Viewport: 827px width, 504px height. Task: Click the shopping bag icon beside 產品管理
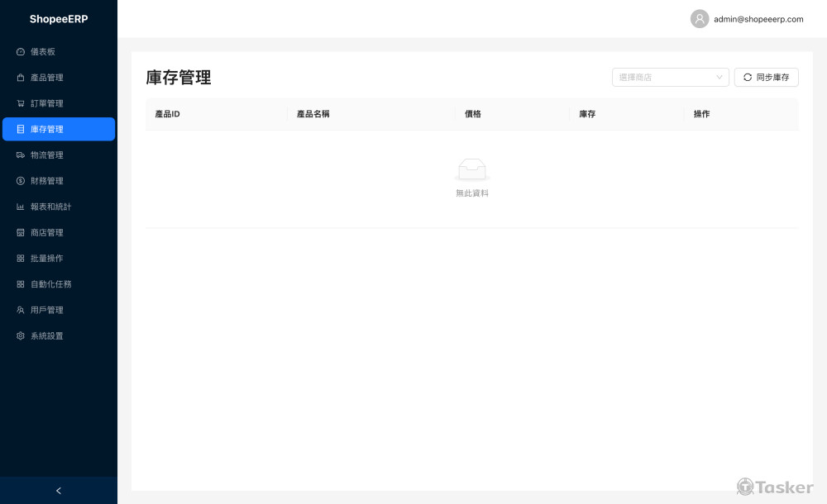(21, 78)
